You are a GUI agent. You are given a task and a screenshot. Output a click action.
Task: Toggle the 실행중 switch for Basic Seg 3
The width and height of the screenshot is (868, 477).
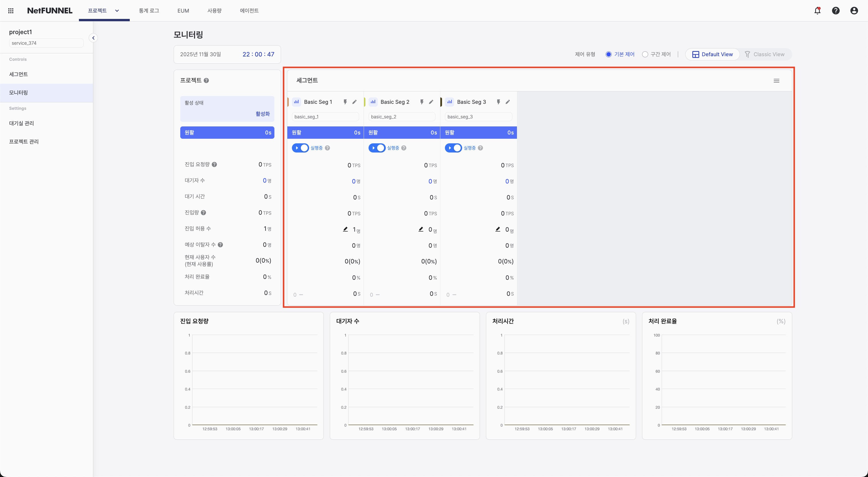pyautogui.click(x=453, y=148)
